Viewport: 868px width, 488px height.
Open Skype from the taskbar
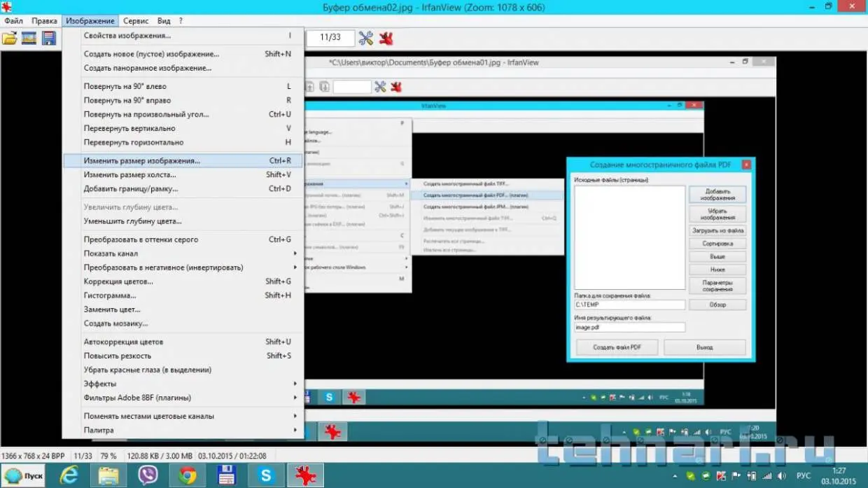[266, 475]
